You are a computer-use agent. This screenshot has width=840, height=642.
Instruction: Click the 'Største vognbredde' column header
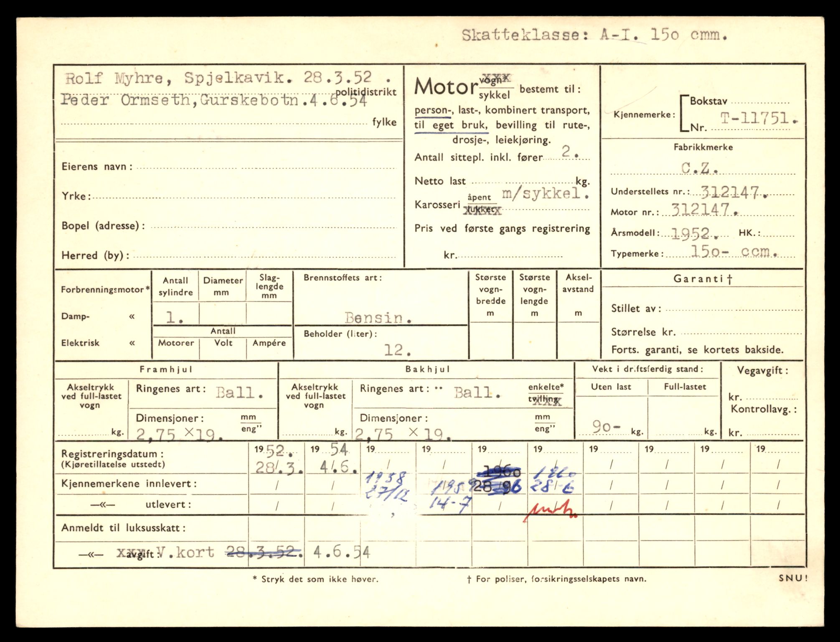pyautogui.click(x=490, y=295)
